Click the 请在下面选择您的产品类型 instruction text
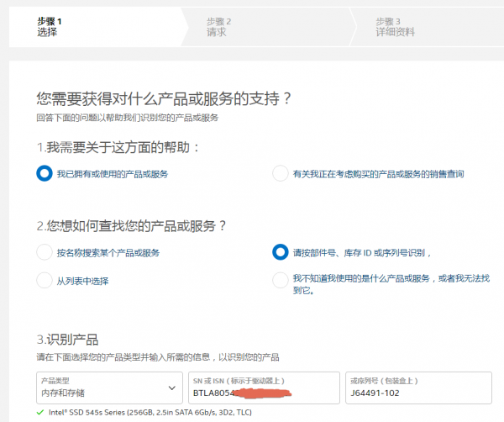 tap(157, 357)
